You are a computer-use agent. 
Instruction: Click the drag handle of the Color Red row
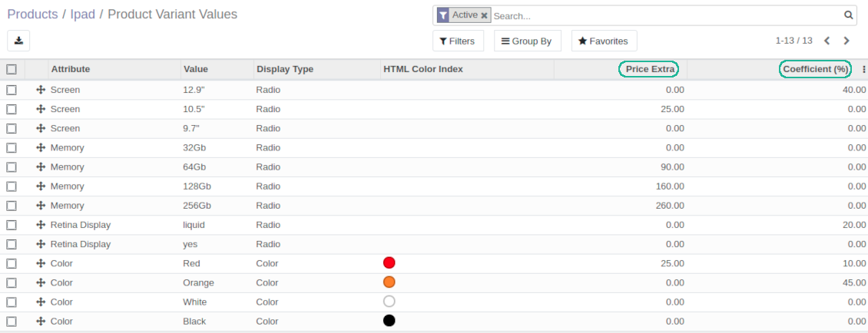point(41,263)
